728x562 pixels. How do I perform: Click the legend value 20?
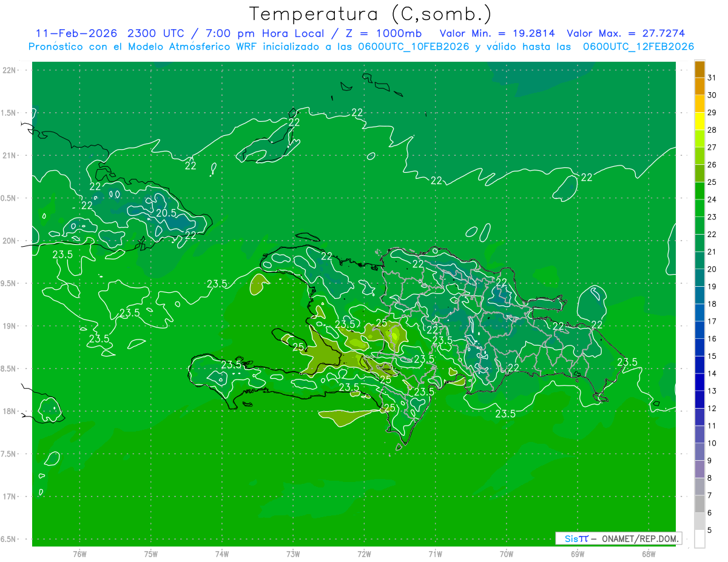tap(712, 269)
